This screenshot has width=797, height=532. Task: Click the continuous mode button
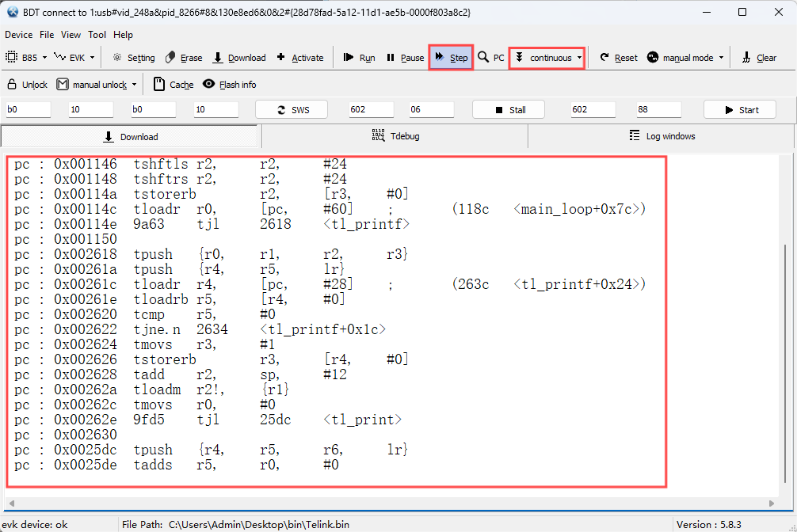click(x=543, y=58)
